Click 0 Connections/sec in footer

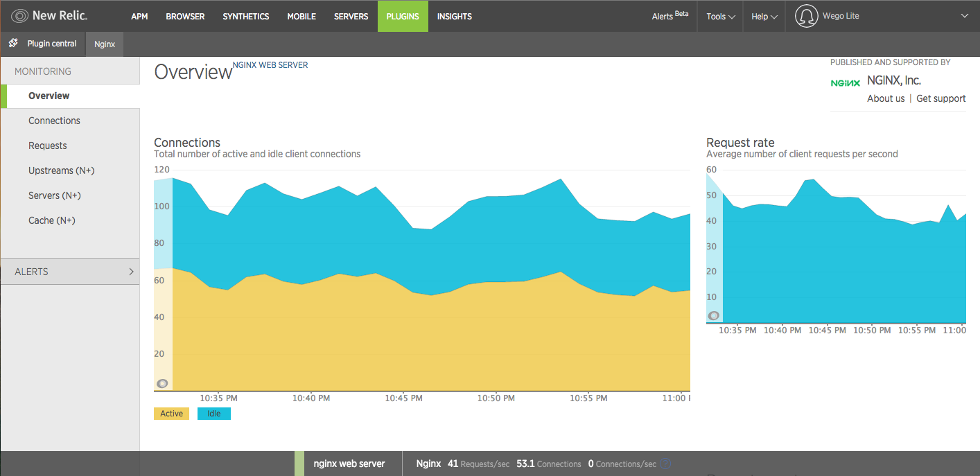coord(621,464)
